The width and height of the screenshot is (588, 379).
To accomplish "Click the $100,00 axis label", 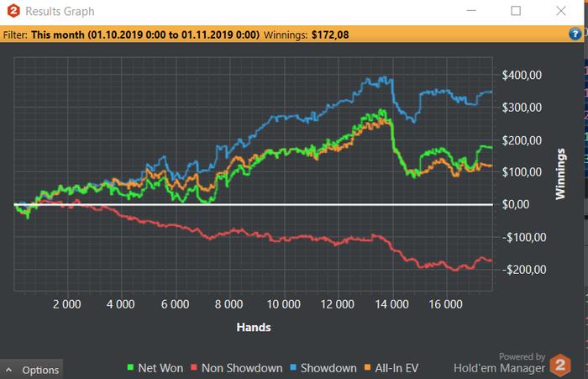I will 522,172.
